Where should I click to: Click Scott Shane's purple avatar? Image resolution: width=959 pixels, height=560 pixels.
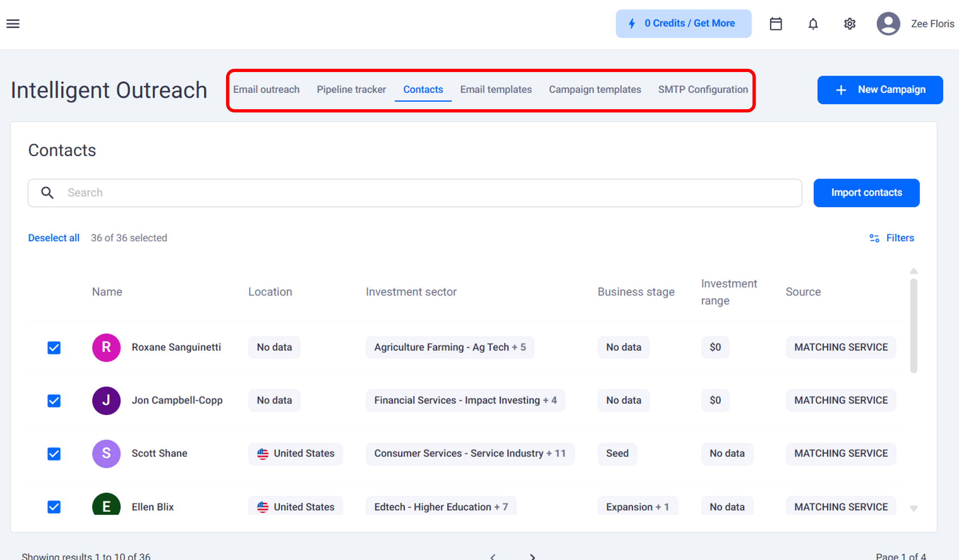coord(106,454)
